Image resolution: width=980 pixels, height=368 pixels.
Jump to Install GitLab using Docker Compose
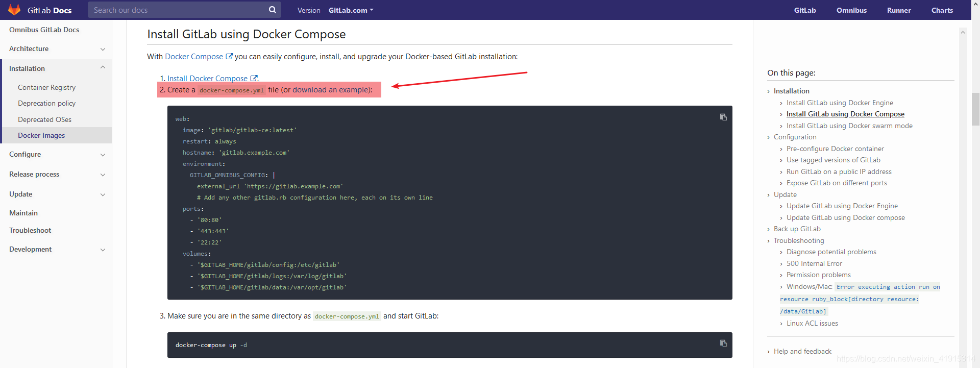845,114
